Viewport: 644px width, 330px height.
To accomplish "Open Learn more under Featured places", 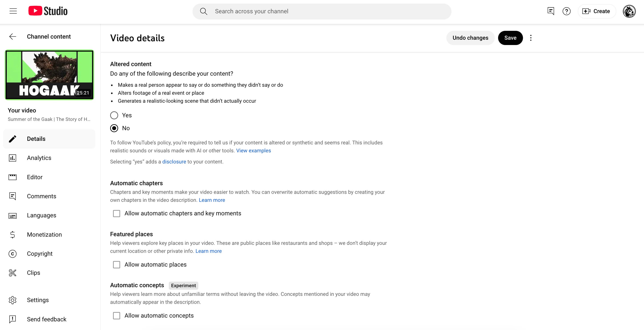I will 209,251.
